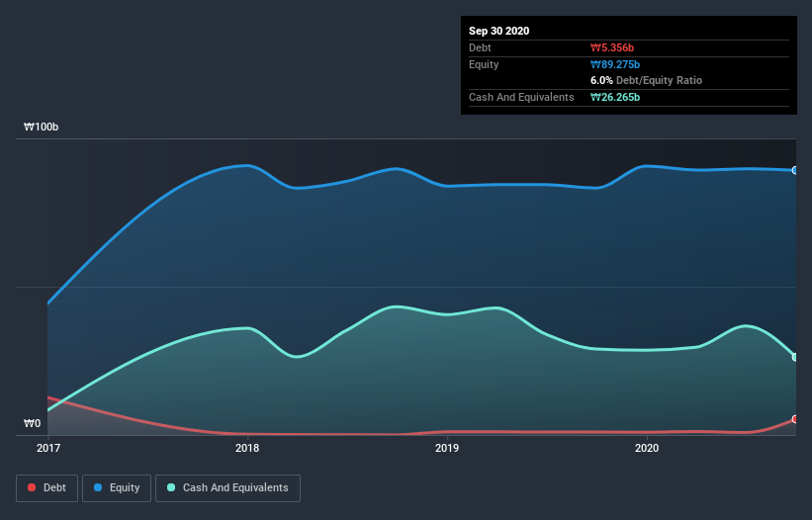
Task: Toggle the Cash And Equivalents legend button
Action: click(227, 488)
